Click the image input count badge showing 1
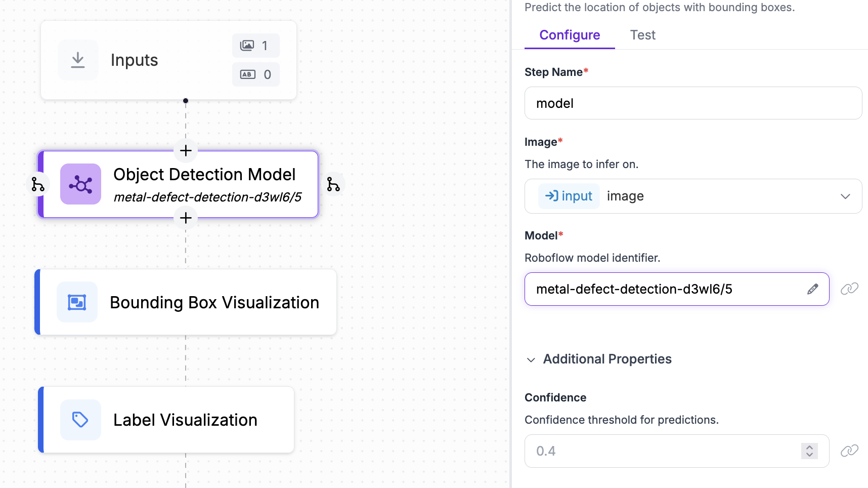The height and width of the screenshot is (488, 868). click(256, 45)
